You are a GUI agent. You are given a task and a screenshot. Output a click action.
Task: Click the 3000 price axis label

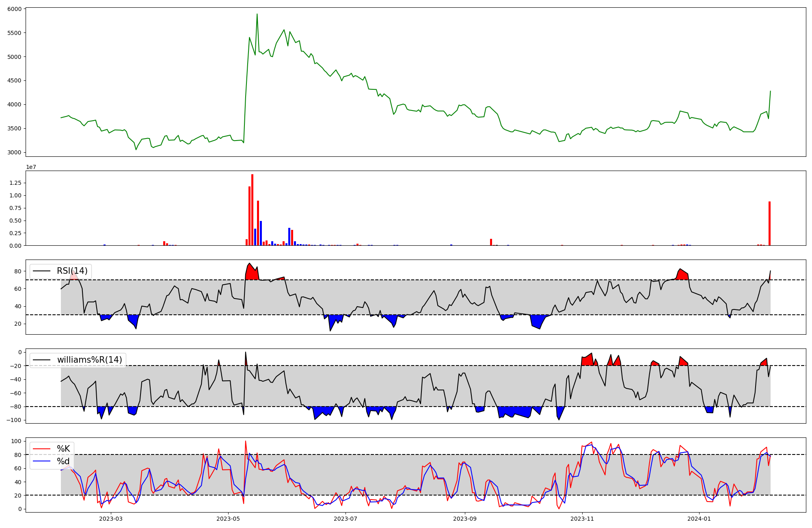coord(15,152)
